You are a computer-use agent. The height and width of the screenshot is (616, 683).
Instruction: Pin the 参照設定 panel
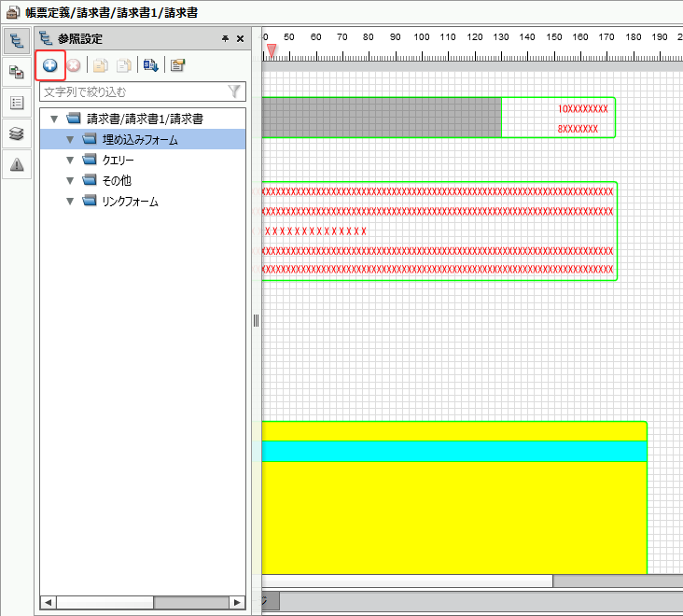click(x=225, y=39)
